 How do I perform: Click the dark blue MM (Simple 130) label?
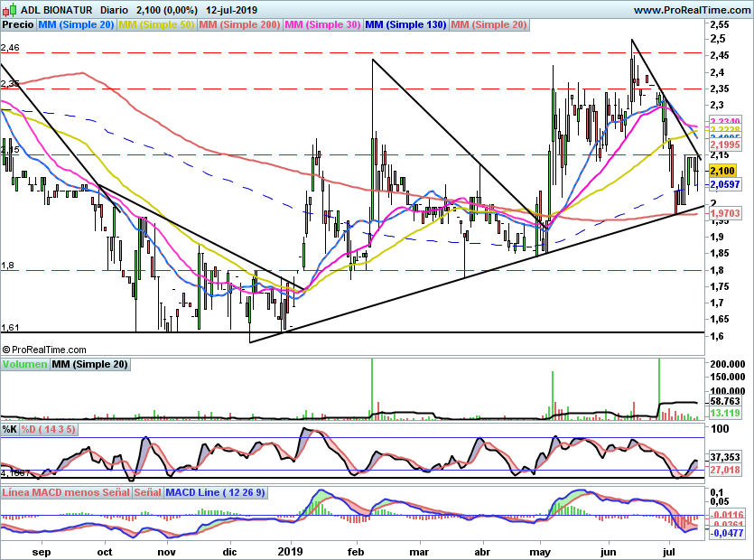[x=405, y=24]
